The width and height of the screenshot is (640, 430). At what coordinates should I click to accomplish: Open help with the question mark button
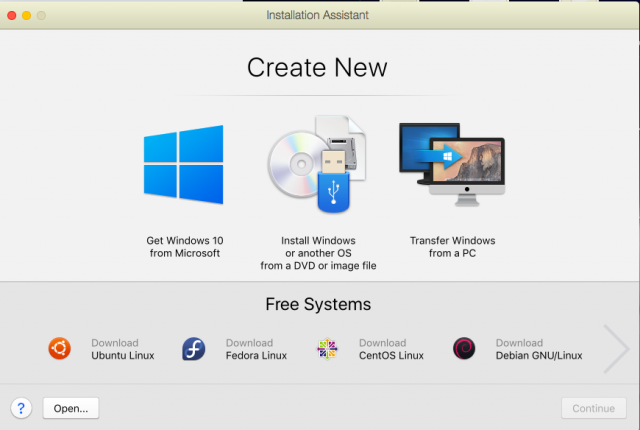tap(21, 408)
